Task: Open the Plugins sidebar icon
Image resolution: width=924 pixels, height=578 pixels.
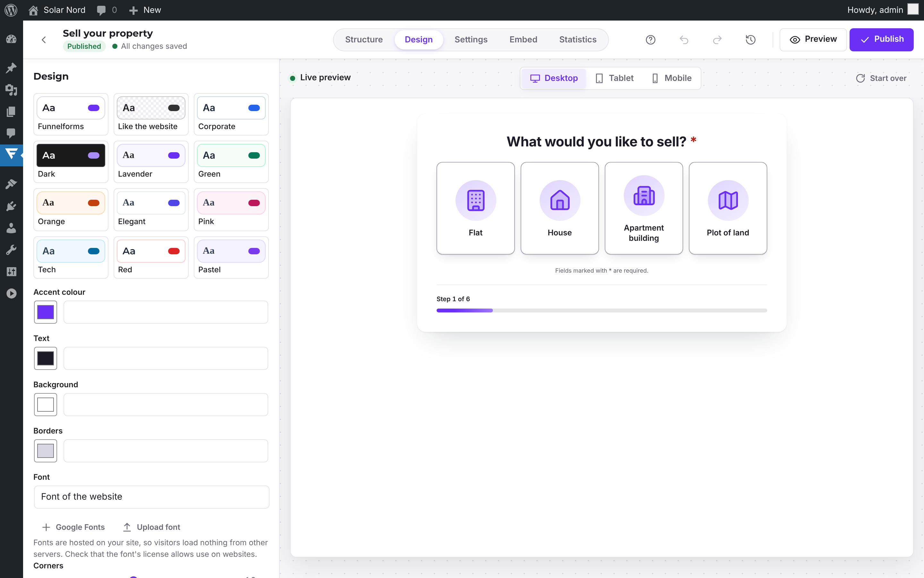Action: [12, 206]
